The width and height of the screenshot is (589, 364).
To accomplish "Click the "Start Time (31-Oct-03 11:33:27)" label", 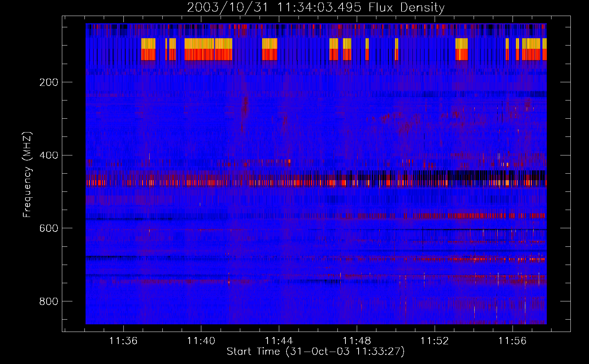I will click(x=316, y=352).
